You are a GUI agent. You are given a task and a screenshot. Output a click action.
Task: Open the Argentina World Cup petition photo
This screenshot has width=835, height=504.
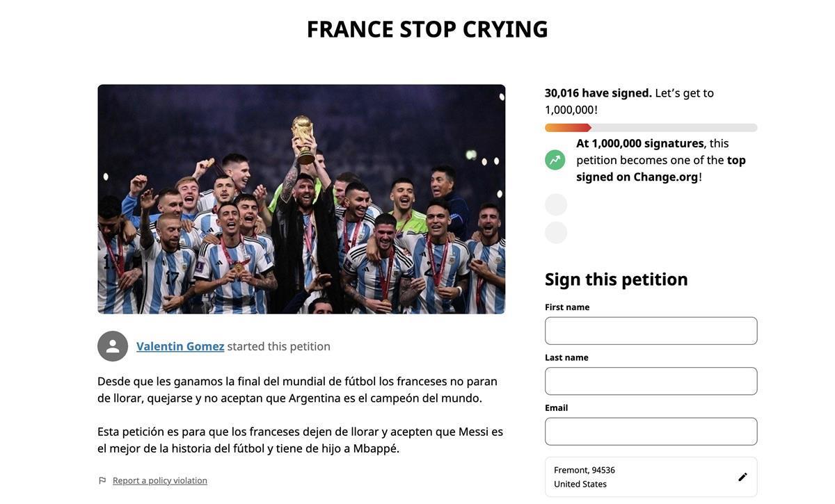(301, 199)
